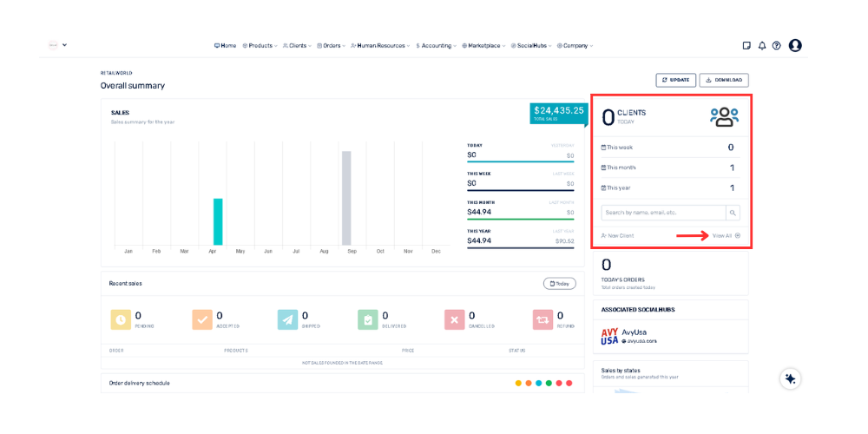Expand the Human Resources dropdown
Viewport: 868px width, 434px height.
pyautogui.click(x=381, y=46)
